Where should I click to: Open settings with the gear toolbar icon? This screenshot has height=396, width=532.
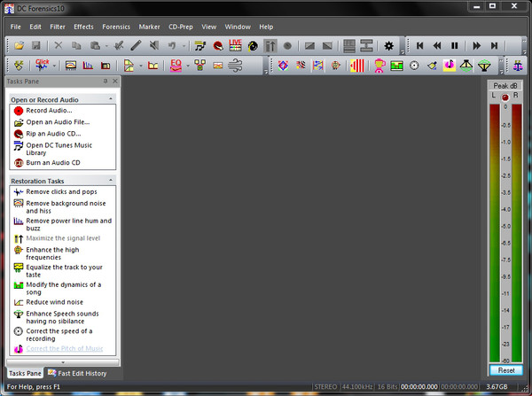[388, 45]
